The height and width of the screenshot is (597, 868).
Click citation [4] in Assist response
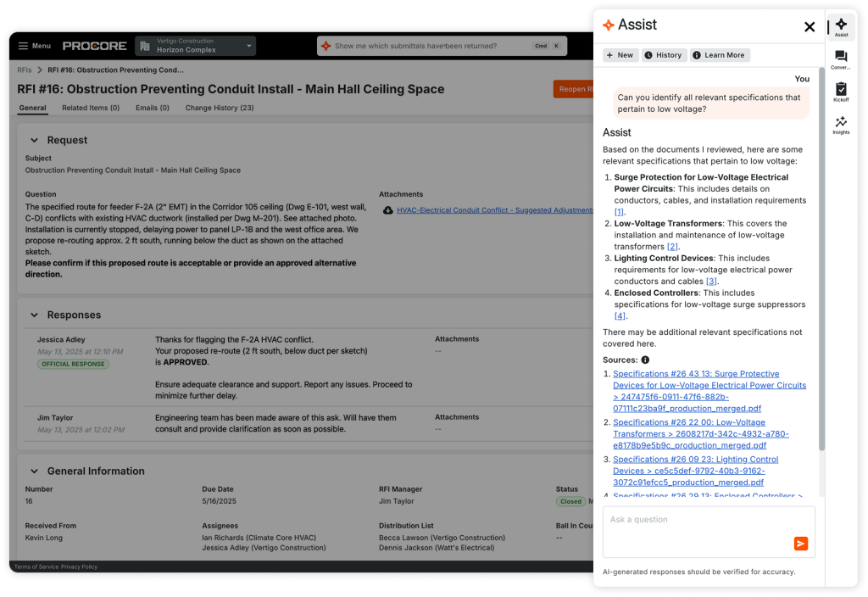620,316
